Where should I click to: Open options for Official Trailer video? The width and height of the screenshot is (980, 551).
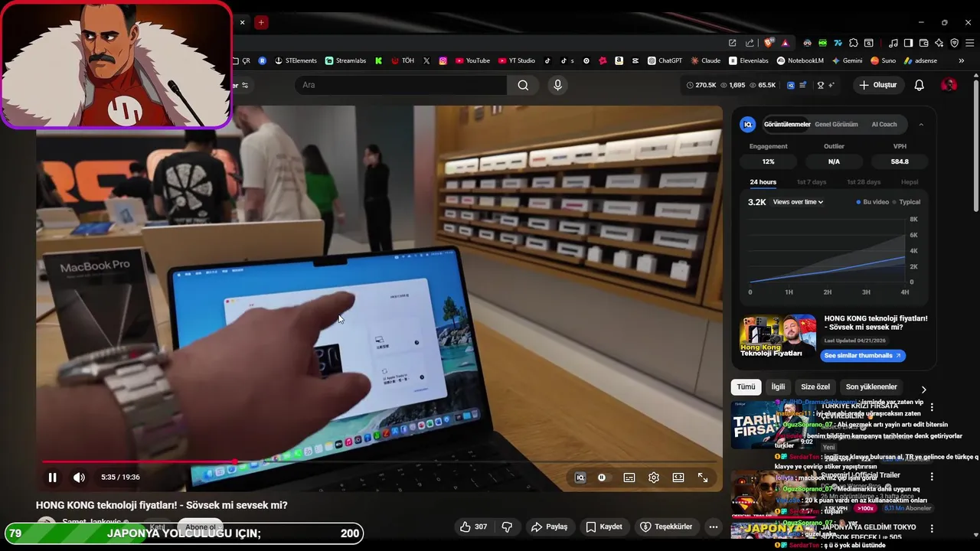point(932,477)
